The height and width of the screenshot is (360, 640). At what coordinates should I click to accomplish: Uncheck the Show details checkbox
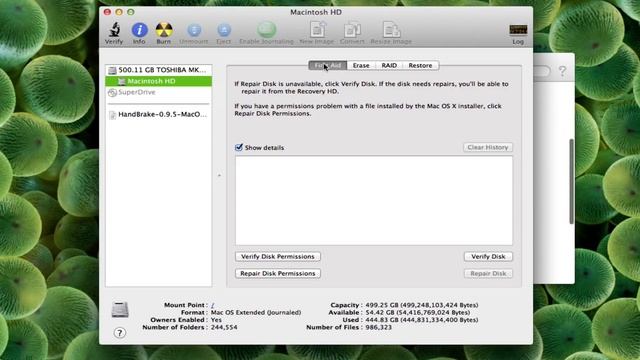(x=239, y=147)
